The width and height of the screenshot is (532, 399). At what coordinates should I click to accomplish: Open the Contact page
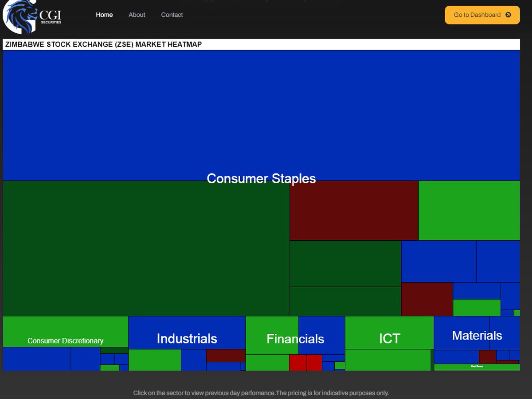(172, 15)
